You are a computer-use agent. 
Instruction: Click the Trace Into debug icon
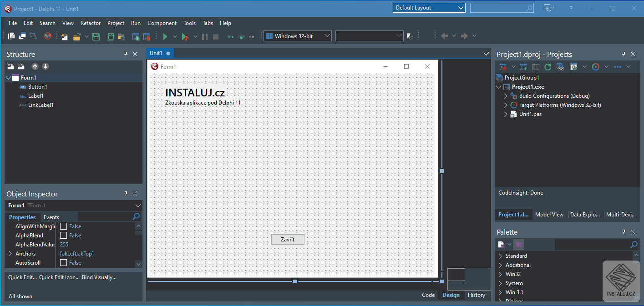pos(230,36)
